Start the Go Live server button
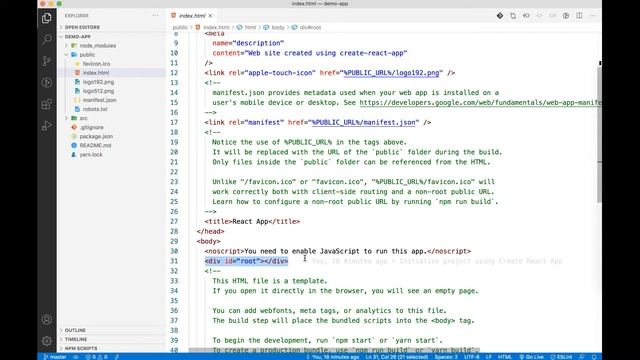640x360 pixels. pos(531,357)
